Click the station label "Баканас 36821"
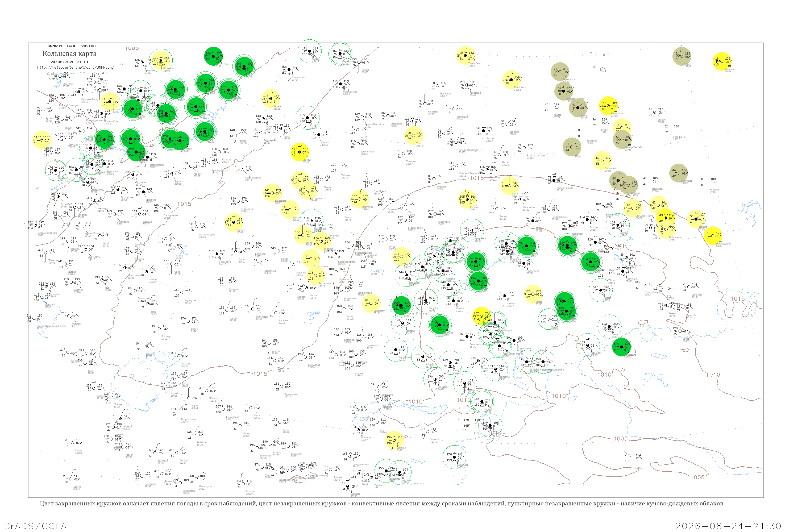The height and width of the screenshot is (532, 798). point(401,449)
